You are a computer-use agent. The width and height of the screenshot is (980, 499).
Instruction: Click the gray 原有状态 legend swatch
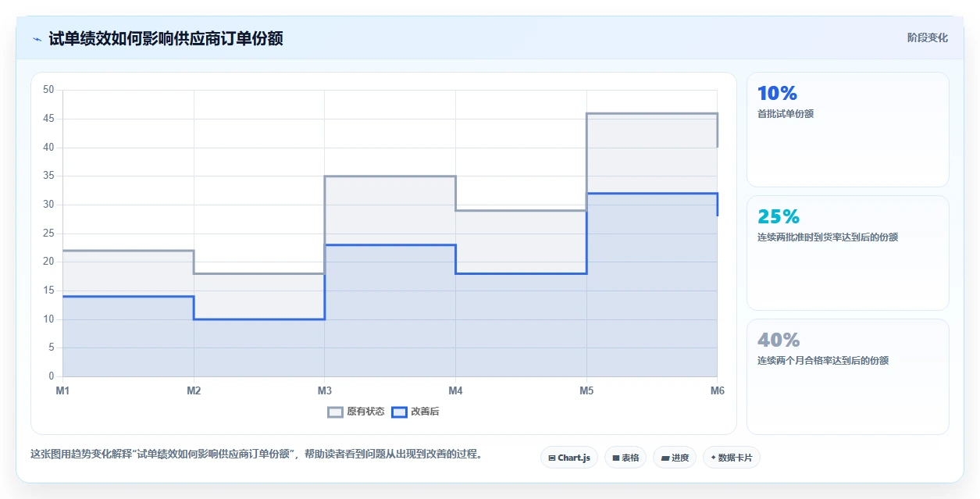(x=335, y=412)
